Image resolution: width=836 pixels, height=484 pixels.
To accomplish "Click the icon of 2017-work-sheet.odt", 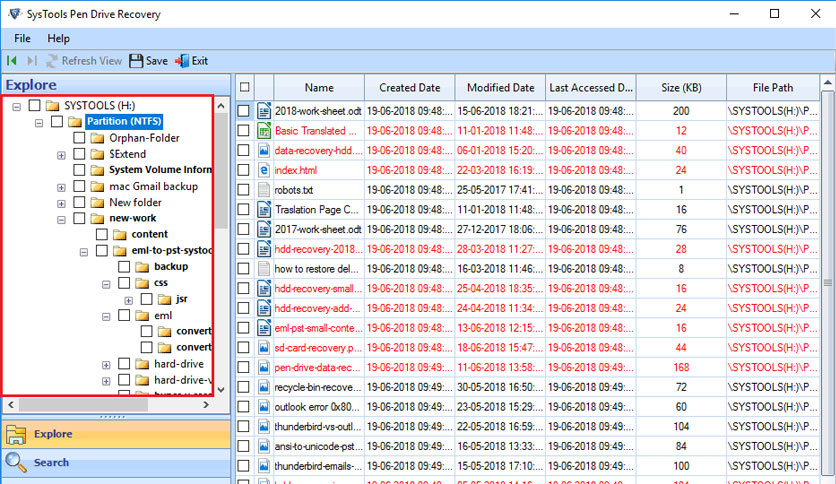I will [263, 229].
